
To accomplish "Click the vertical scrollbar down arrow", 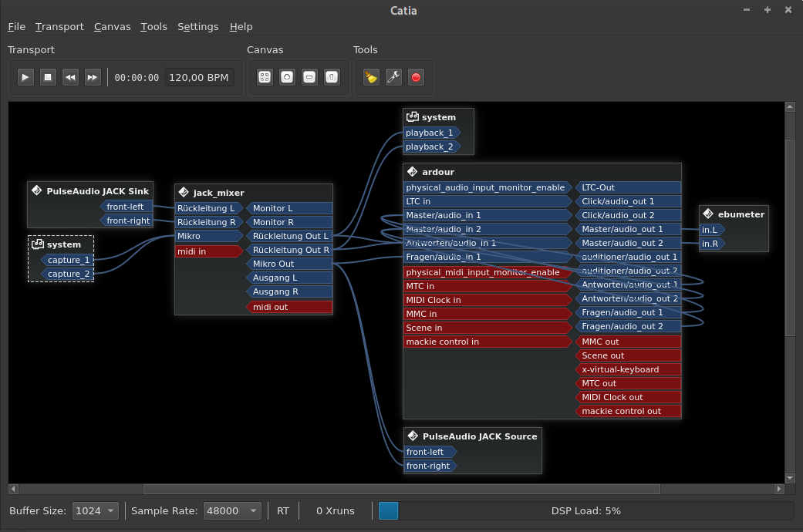I will coord(790,478).
